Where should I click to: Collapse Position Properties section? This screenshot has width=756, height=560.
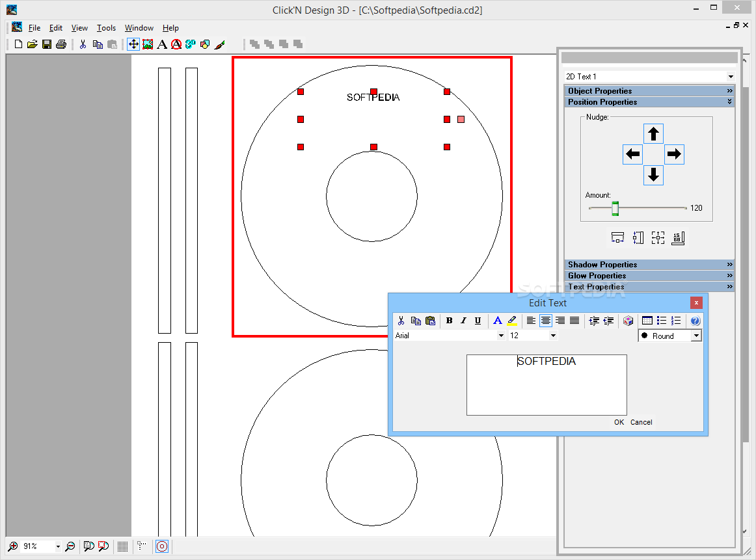pos(649,101)
